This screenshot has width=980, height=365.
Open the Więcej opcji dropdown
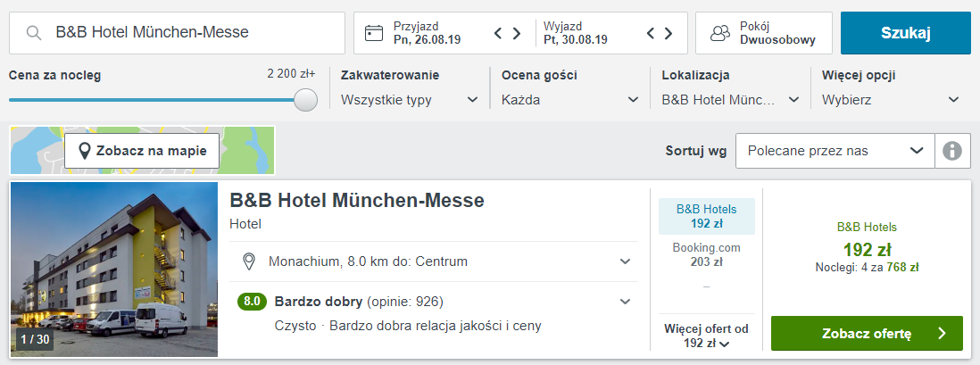click(x=891, y=100)
